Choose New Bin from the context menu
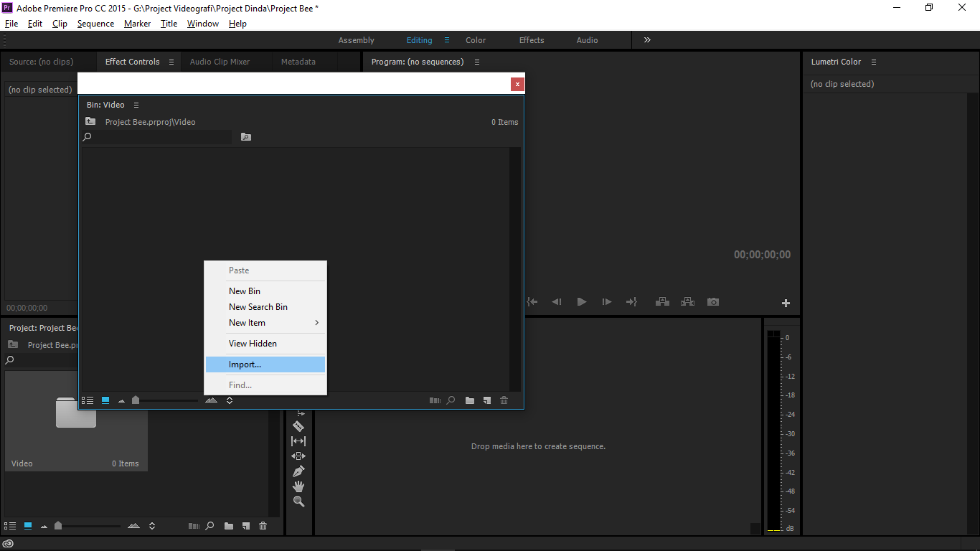The width and height of the screenshot is (980, 551). point(265,291)
